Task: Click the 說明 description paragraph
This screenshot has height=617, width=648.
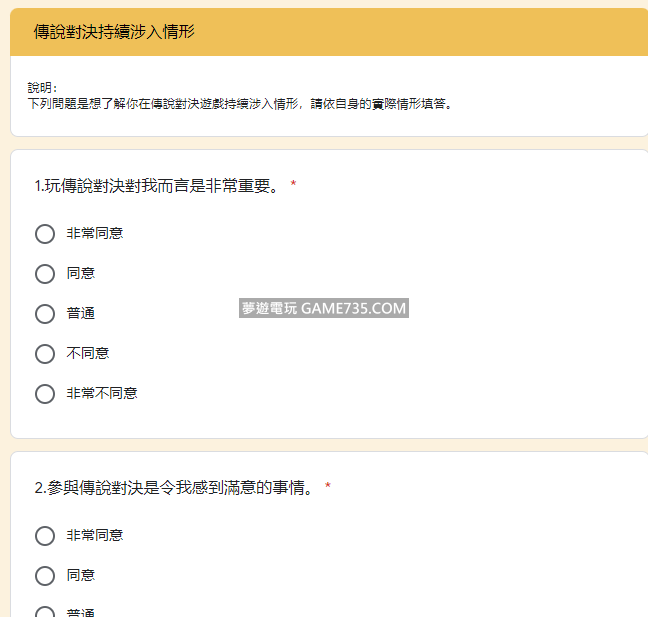Action: pos(240,103)
